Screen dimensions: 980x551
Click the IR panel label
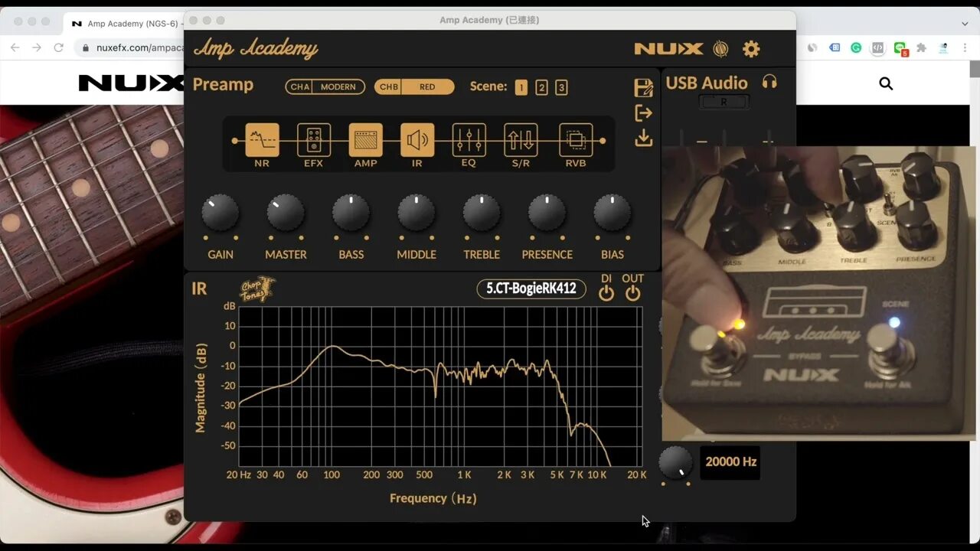click(199, 289)
